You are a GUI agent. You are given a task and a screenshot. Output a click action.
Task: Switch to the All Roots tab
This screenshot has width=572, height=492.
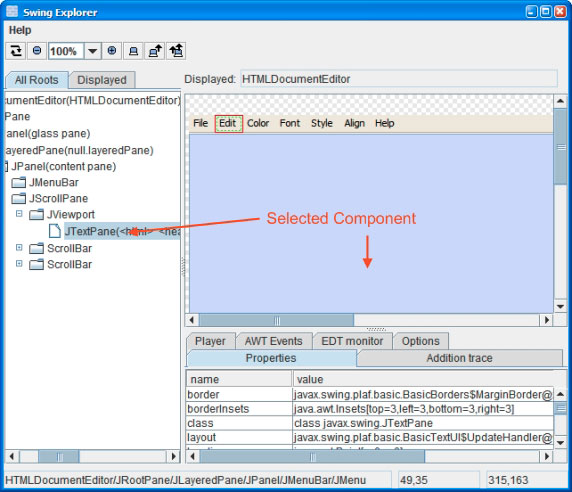[x=36, y=80]
